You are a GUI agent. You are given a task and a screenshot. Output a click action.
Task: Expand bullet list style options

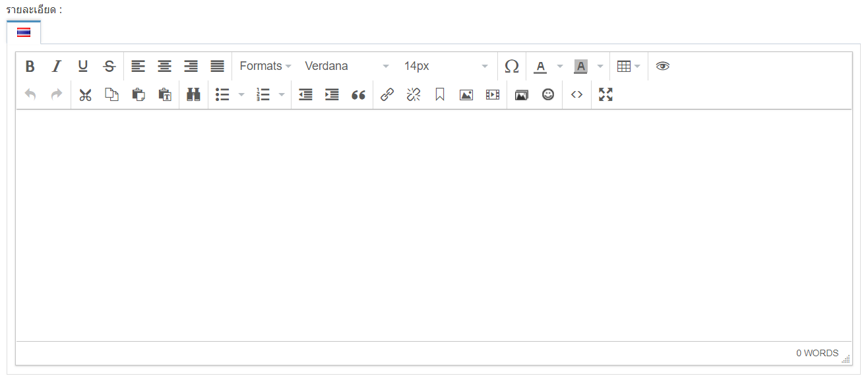point(241,94)
